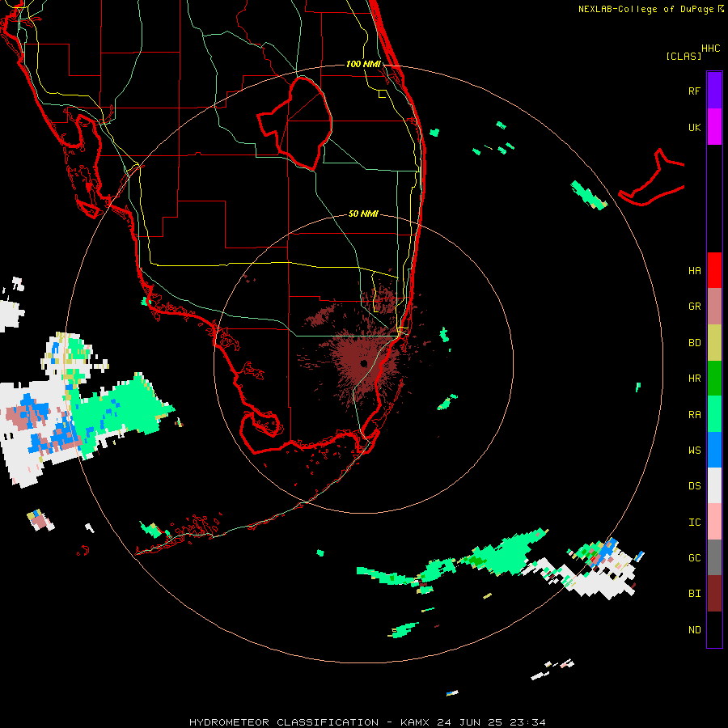
Task: Click the radar site center dot
Action: (363, 363)
